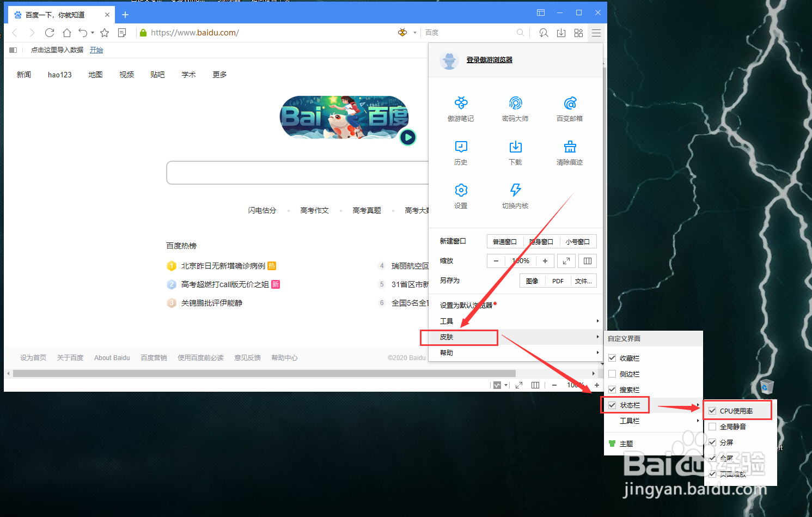Open dropdown beside status bar CPU icon
The height and width of the screenshot is (517, 812).
(x=506, y=385)
